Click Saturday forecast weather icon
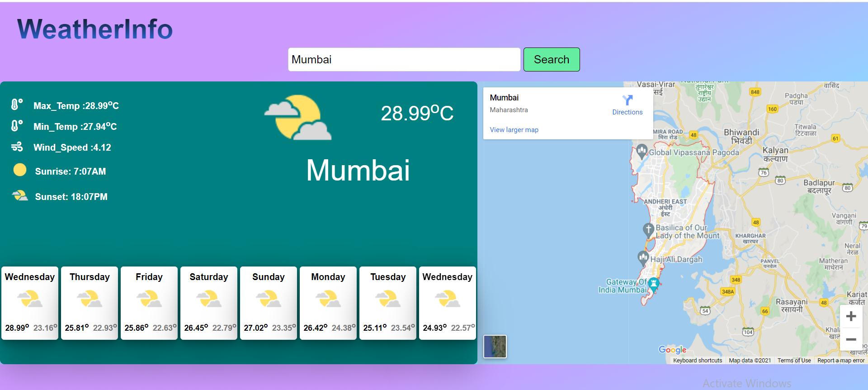This screenshot has width=868, height=390. coord(209,299)
